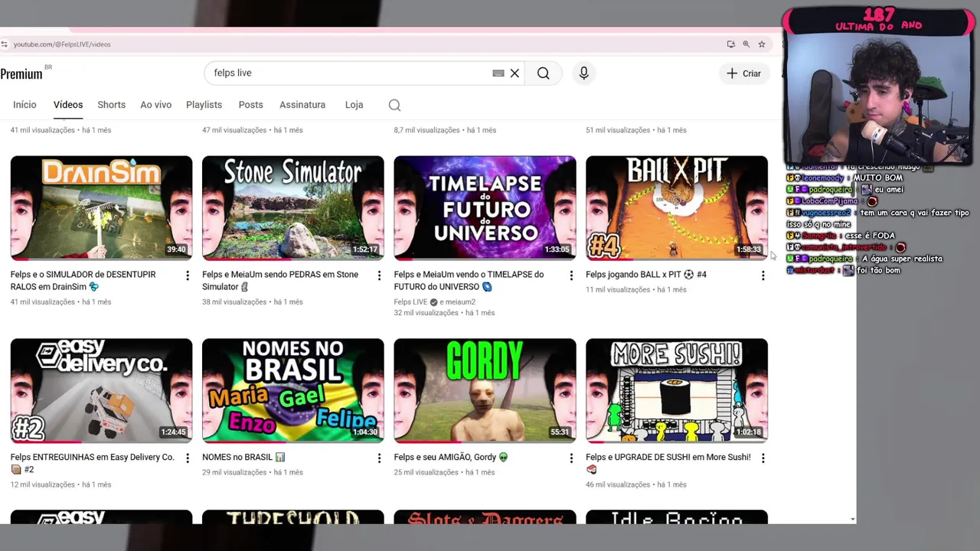Play Timelapse do Futuro do Universo thumbnail
The height and width of the screenshot is (551, 980).
[x=485, y=208]
